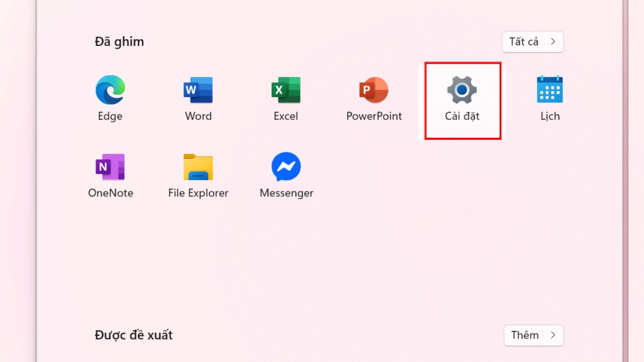Launch Word from the pinned apps
Screen dimensions: 644x362
pyautogui.click(x=198, y=99)
